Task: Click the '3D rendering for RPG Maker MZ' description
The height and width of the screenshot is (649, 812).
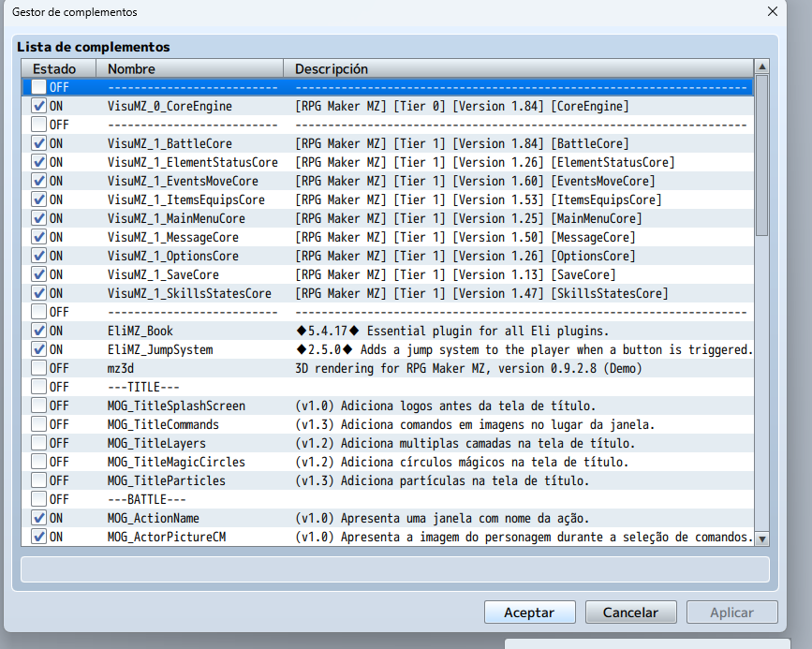Action: coord(468,368)
